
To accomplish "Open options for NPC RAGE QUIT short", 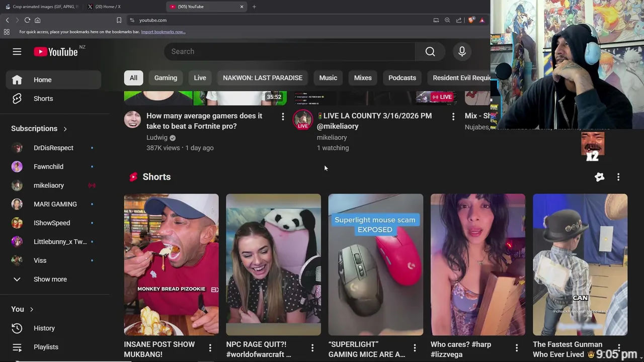I will [312, 348].
